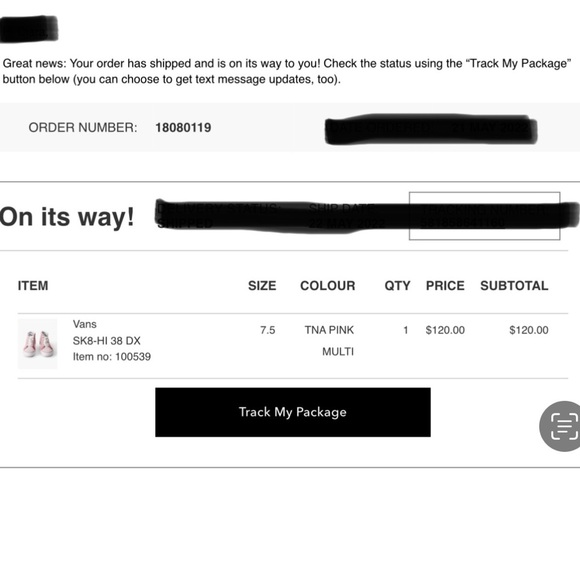Click the Vans brand name

(x=85, y=324)
